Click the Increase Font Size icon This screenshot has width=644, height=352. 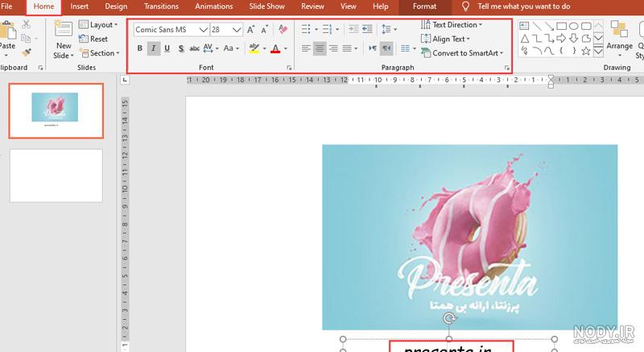250,30
